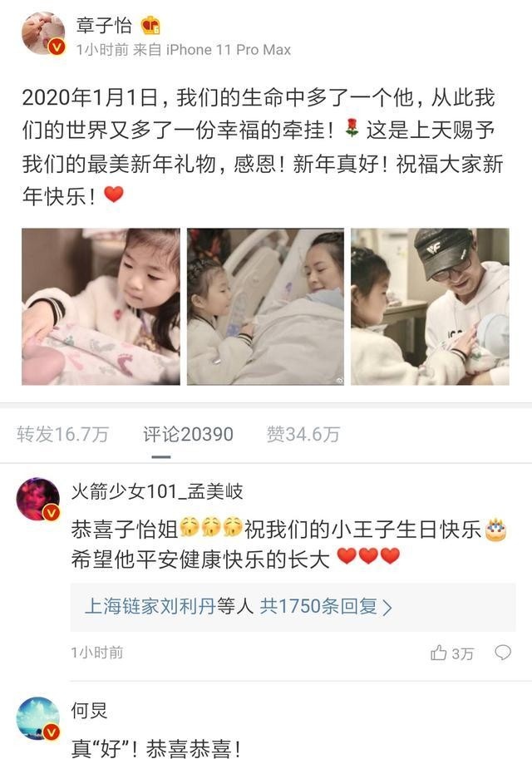Switch to 评论20390 tab
The image size is (532, 759).
(x=188, y=434)
